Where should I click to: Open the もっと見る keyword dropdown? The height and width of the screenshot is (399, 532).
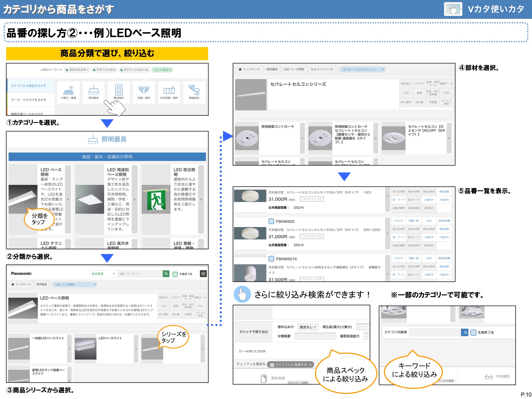[x=163, y=69]
